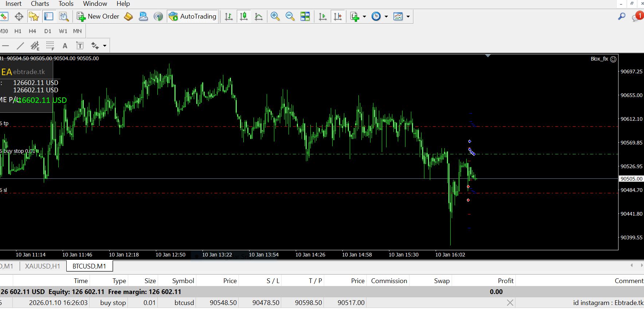The width and height of the screenshot is (644, 309).
Task: Click the New Order button
Action: [x=98, y=16]
